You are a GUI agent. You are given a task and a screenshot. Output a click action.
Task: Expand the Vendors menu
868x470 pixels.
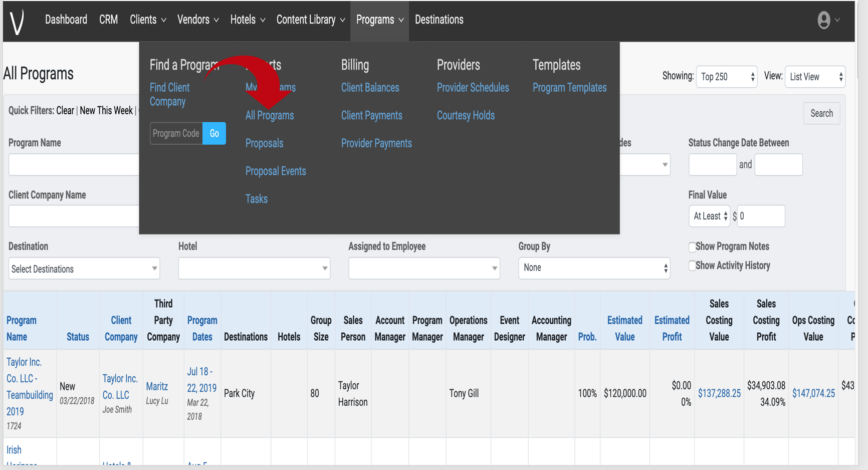[x=198, y=20]
